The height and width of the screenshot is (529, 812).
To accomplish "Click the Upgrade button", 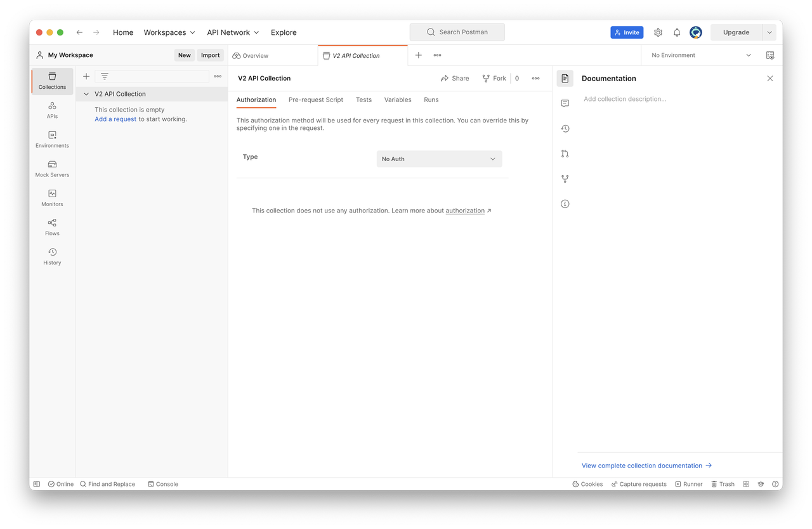I will tap(737, 32).
